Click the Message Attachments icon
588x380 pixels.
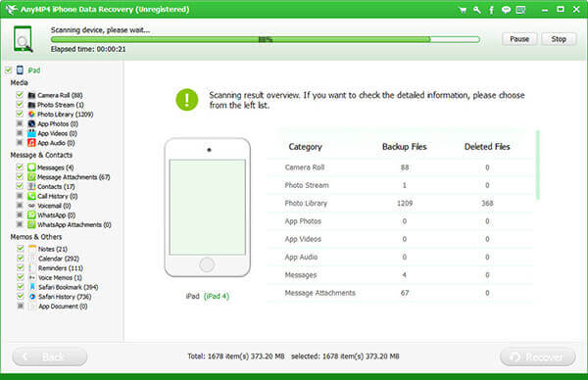(x=31, y=177)
